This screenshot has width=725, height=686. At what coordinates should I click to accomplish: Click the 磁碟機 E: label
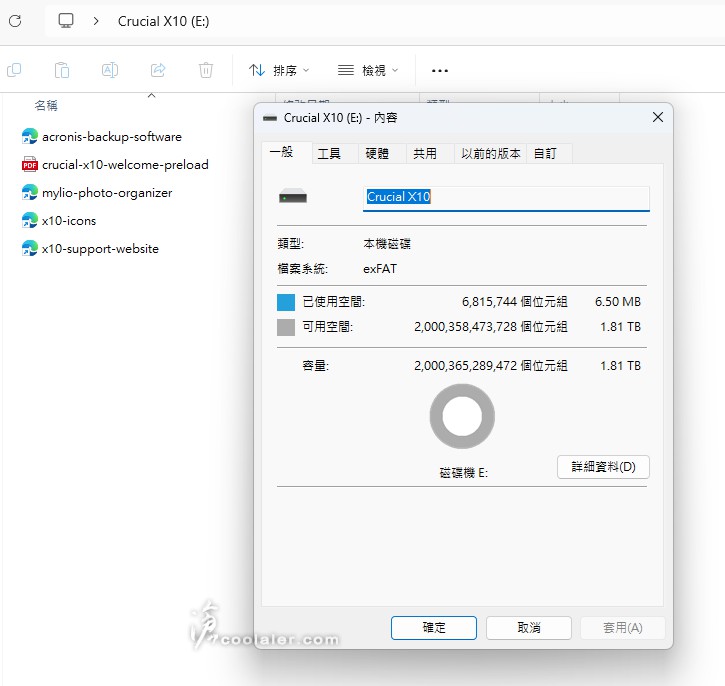463,473
